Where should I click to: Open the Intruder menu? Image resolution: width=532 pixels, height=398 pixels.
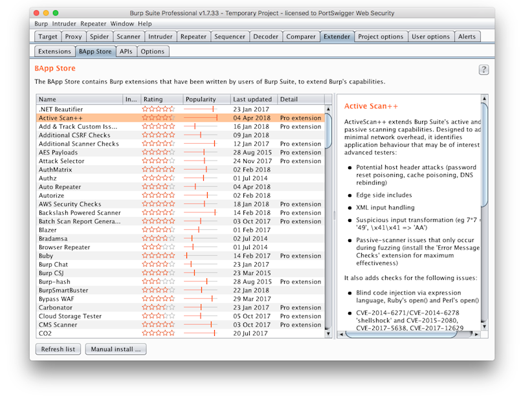coord(64,24)
